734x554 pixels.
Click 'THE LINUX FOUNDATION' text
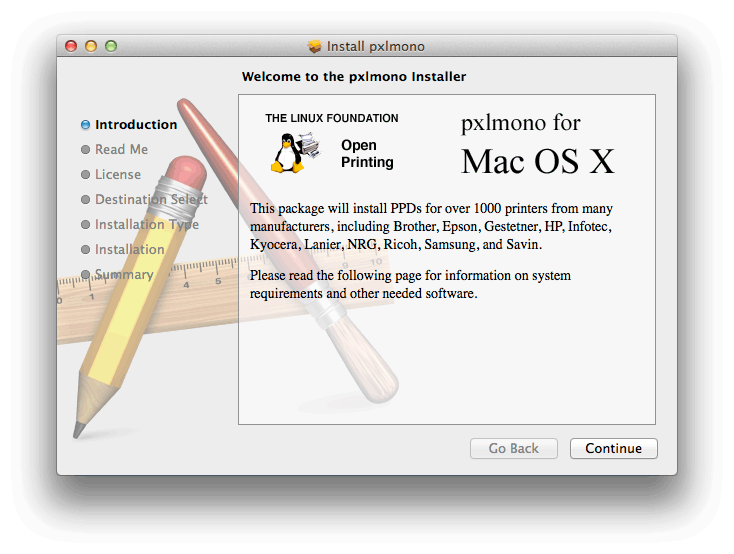point(331,118)
